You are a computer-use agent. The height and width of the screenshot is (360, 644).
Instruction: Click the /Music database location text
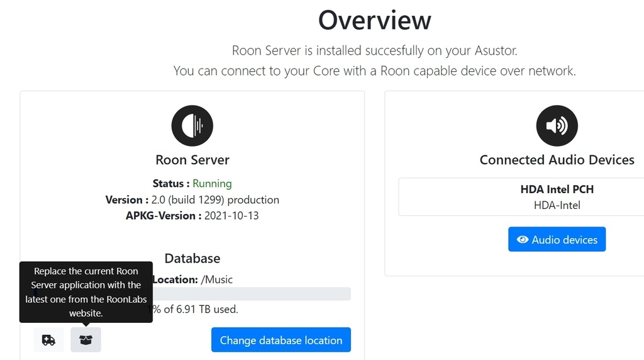pos(216,279)
